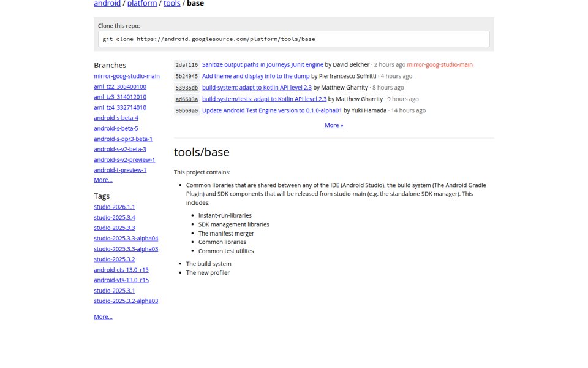Show more commits via More » link

[334, 125]
